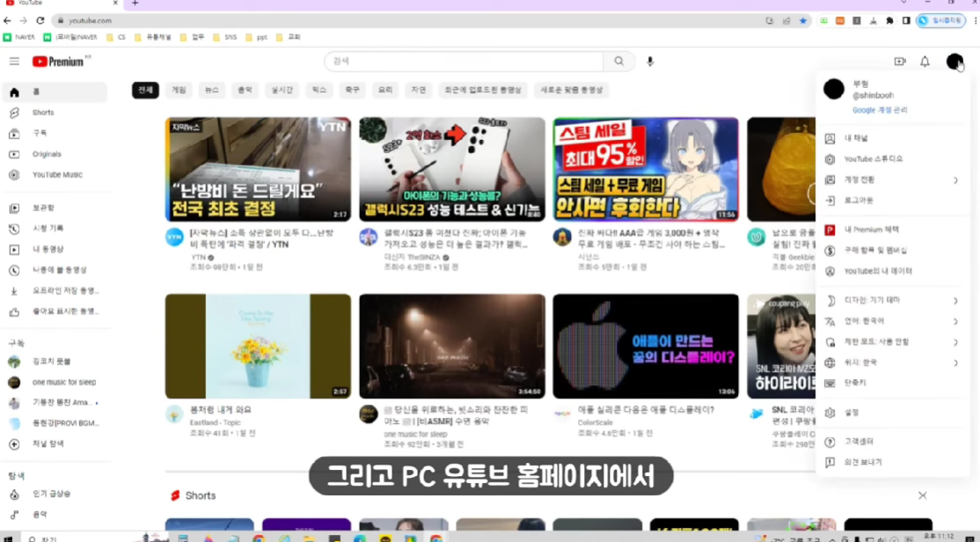The width and height of the screenshot is (980, 542).
Task: Select the 게임 filter chip
Action: click(179, 90)
